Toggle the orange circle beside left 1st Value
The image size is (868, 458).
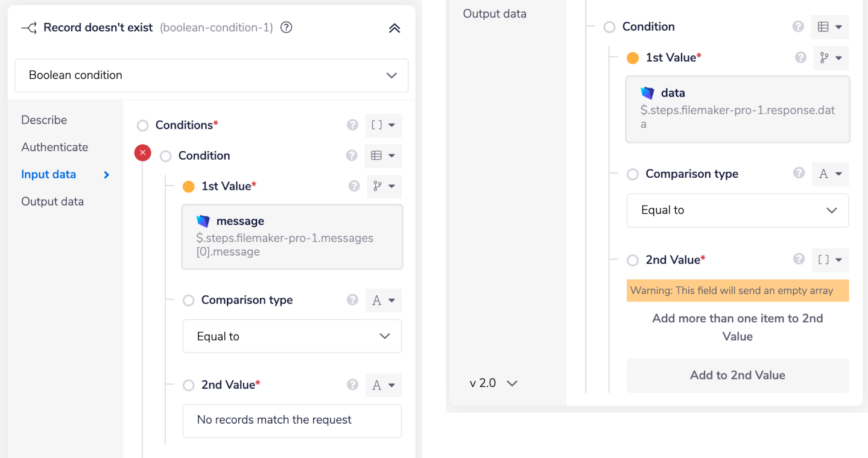pos(188,186)
